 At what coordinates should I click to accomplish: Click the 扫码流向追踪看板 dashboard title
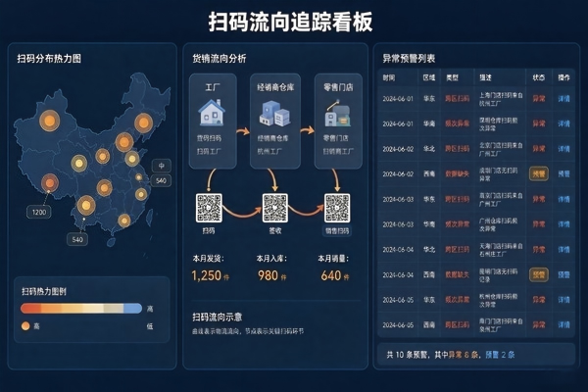tap(290, 22)
